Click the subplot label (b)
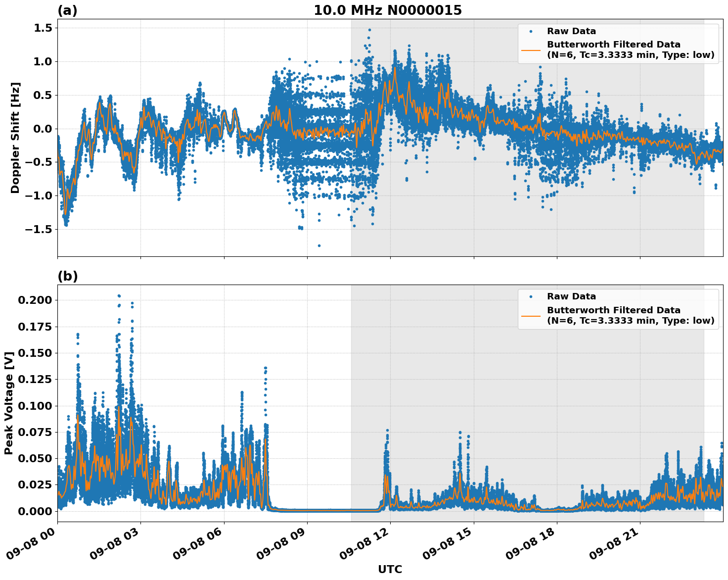 (68, 276)
